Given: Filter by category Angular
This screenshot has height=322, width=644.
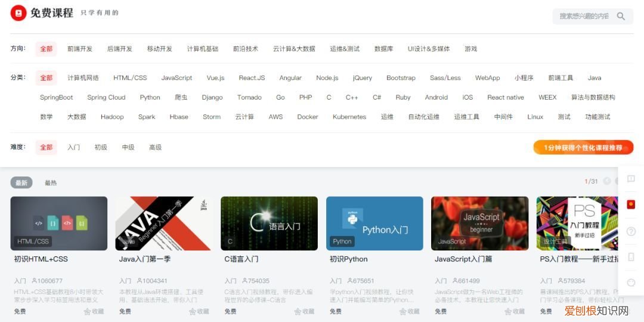Looking at the screenshot, I should pos(290,78).
